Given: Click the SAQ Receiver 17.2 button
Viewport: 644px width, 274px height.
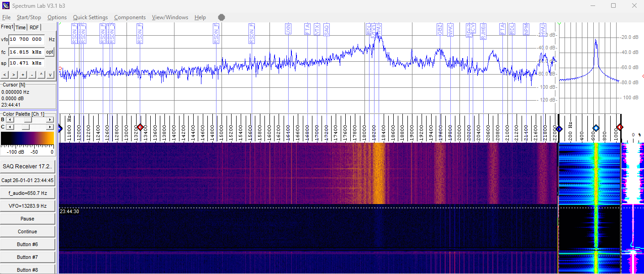Looking at the screenshot, I should coord(27,167).
